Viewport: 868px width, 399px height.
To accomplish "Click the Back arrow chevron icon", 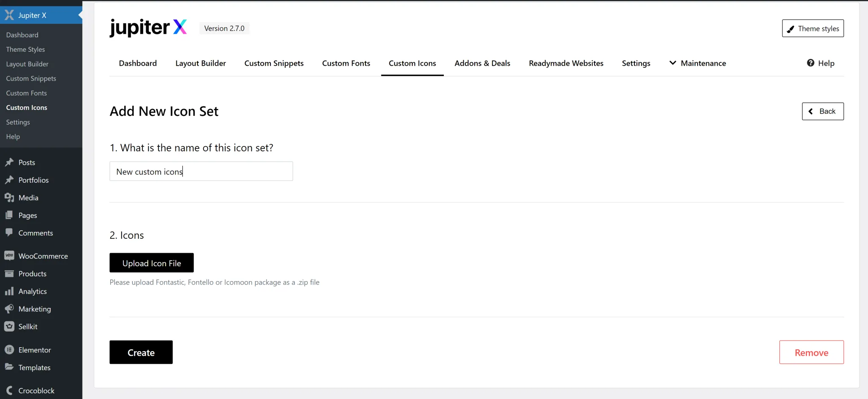I will click(811, 111).
